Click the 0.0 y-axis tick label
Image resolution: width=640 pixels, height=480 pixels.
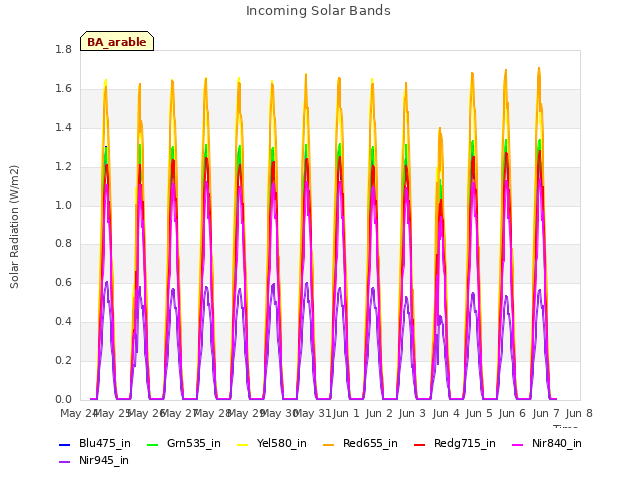(x=63, y=399)
